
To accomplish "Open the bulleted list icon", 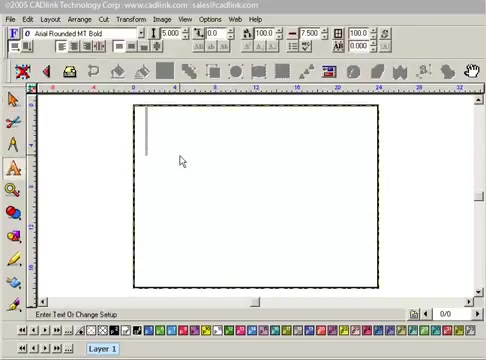I will (x=293, y=46).
